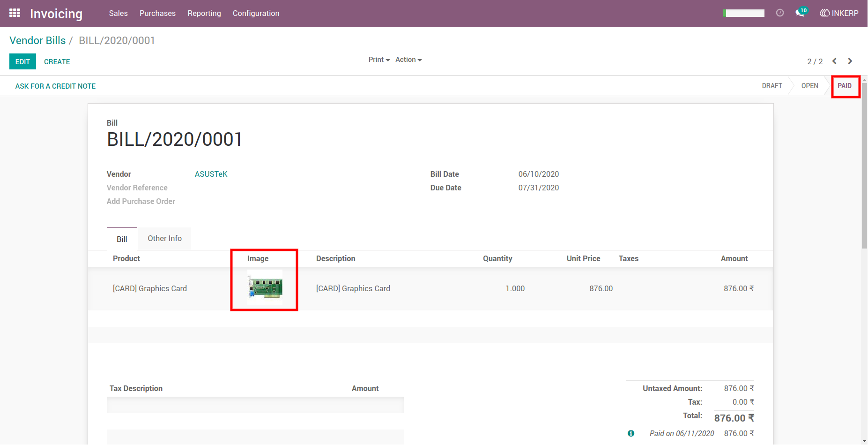Open the Sales menu

(x=119, y=13)
